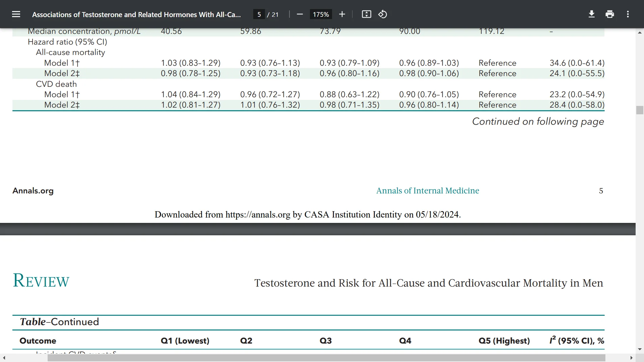
Task: Click the 'Q2' column header
Action: pyautogui.click(x=246, y=341)
